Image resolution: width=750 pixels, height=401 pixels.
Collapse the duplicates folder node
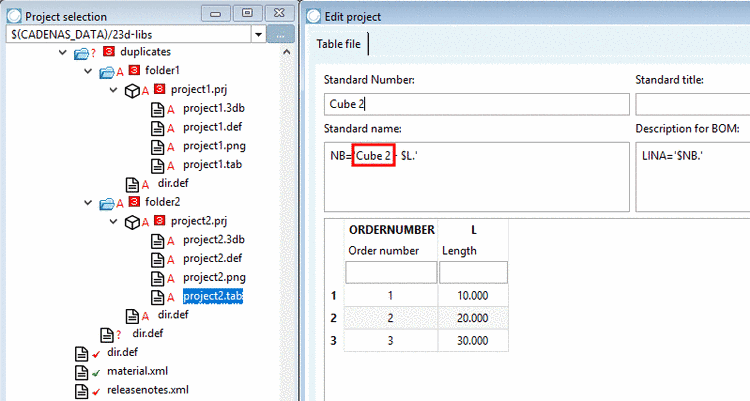pyautogui.click(x=63, y=52)
